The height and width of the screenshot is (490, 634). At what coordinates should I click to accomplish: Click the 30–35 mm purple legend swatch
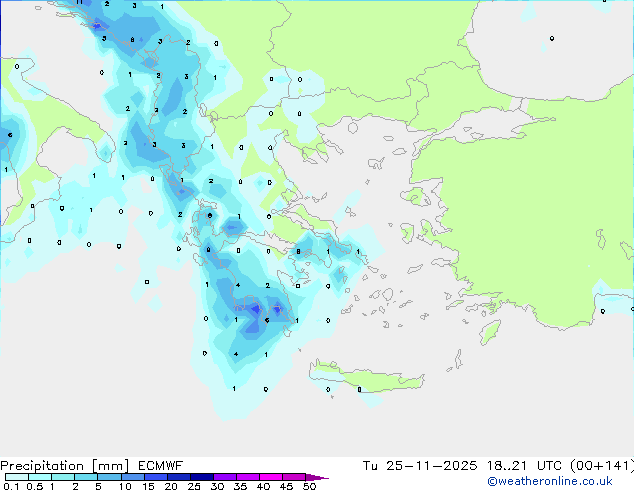224,477
